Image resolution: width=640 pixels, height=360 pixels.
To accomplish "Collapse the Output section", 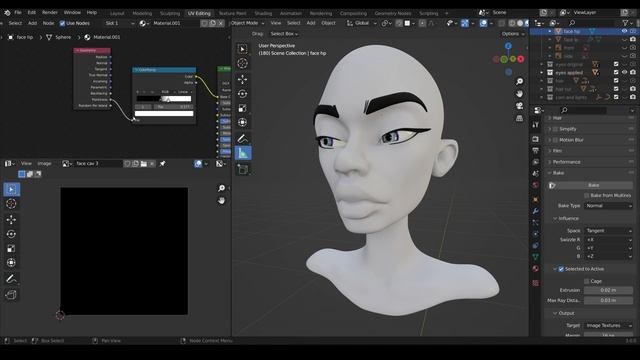I will coord(566,313).
